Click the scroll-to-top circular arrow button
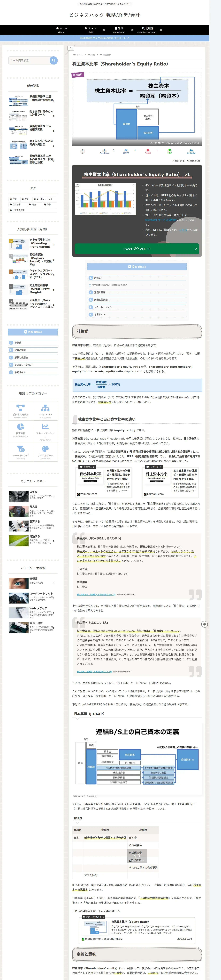221x980 pixels. click(204, 624)
